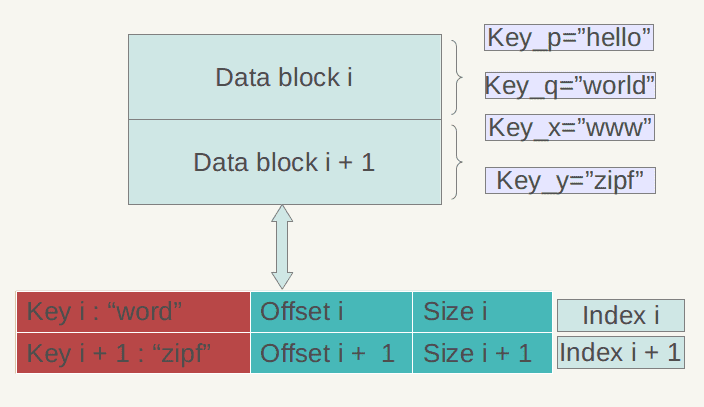
Task: Select the Key_x="www" label
Action: point(570,128)
